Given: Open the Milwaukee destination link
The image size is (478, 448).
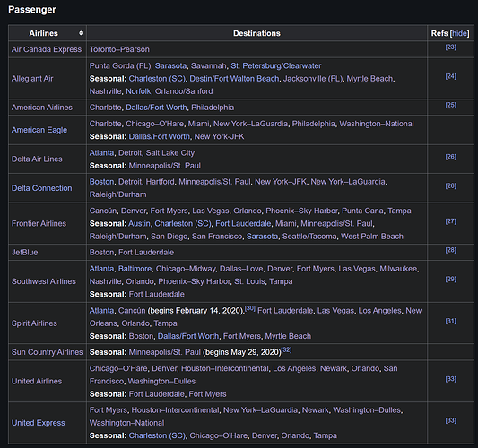Looking at the screenshot, I should point(398,269).
